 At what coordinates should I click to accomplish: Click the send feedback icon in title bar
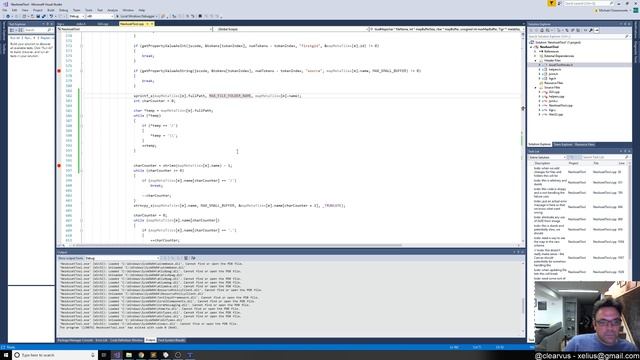559,3
